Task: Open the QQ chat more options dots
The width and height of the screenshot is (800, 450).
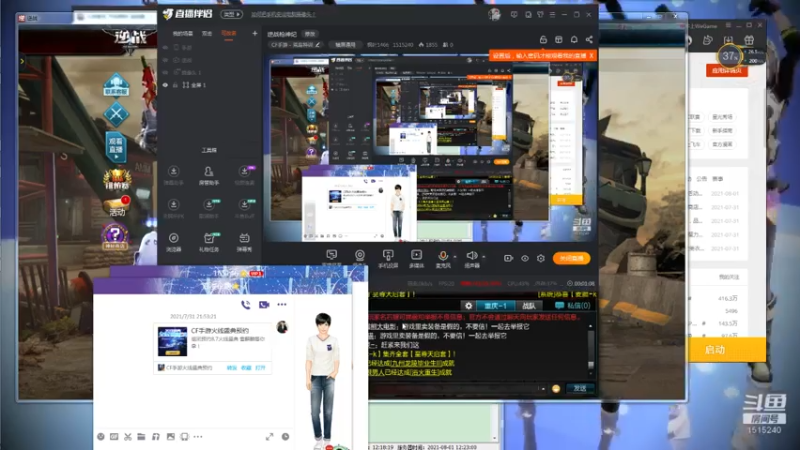Action: 282,305
